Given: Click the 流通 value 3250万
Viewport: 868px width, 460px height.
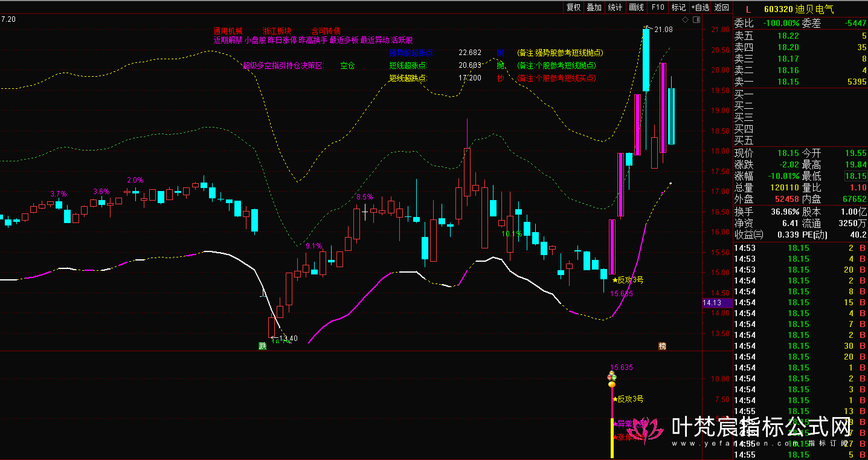Looking at the screenshot, I should pos(853,224).
